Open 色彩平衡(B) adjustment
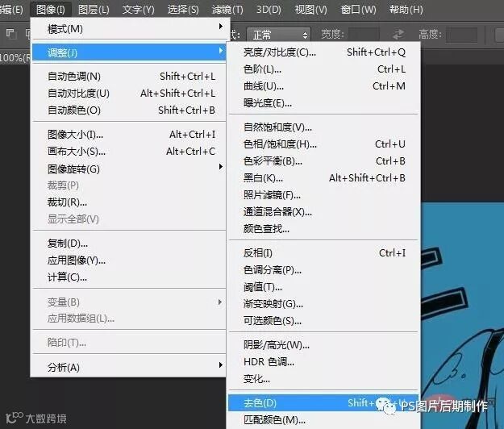This screenshot has width=504, height=429. point(323,161)
